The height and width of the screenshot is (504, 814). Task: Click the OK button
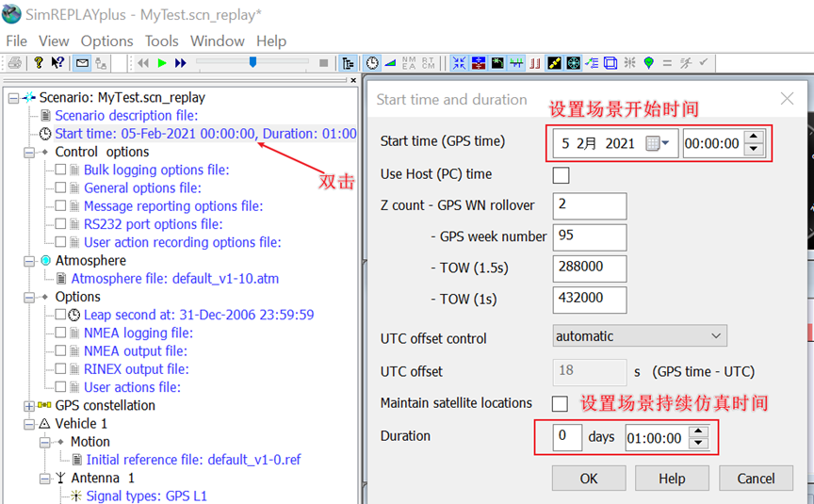[589, 479]
